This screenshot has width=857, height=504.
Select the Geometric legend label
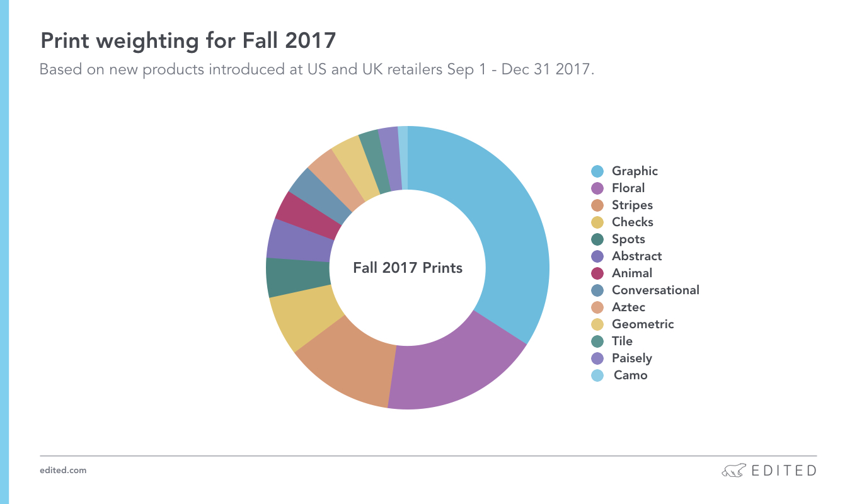pos(643,324)
